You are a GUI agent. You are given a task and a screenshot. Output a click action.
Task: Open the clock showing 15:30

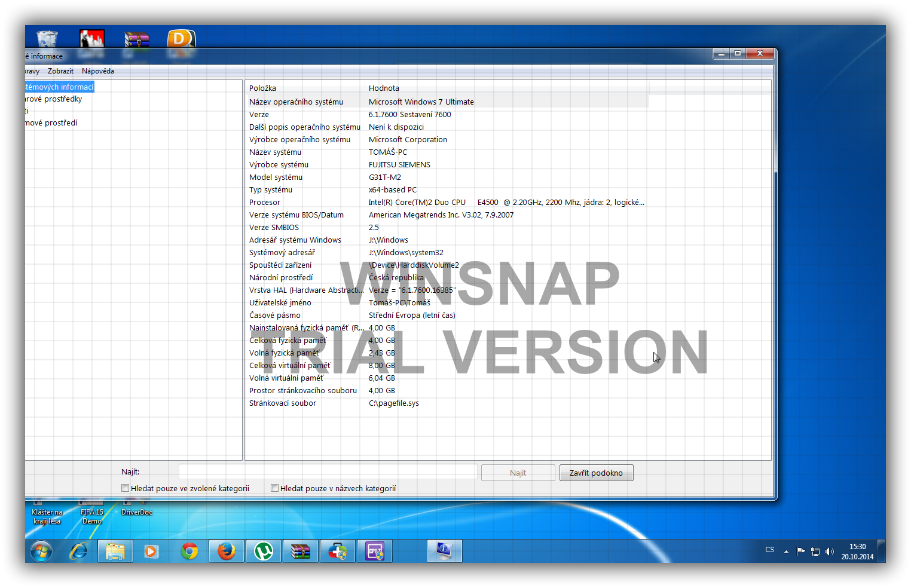[857, 552]
